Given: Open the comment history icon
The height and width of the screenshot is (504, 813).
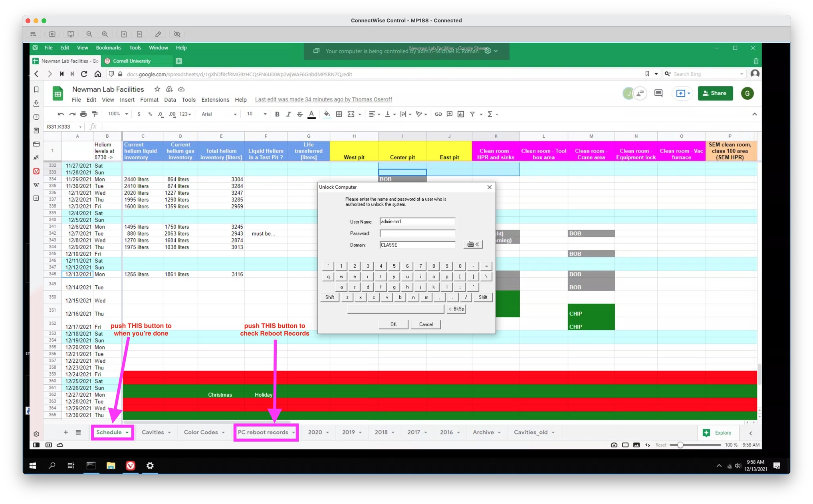Looking at the screenshot, I should click(658, 93).
